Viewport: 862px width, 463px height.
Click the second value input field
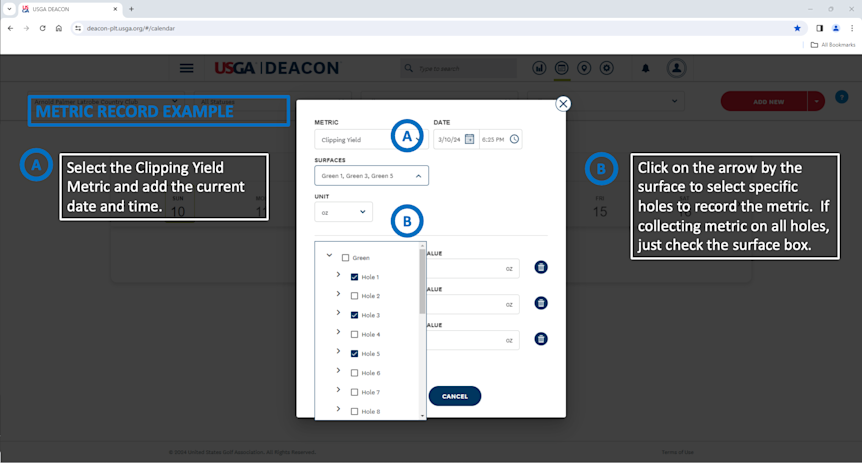pos(473,304)
